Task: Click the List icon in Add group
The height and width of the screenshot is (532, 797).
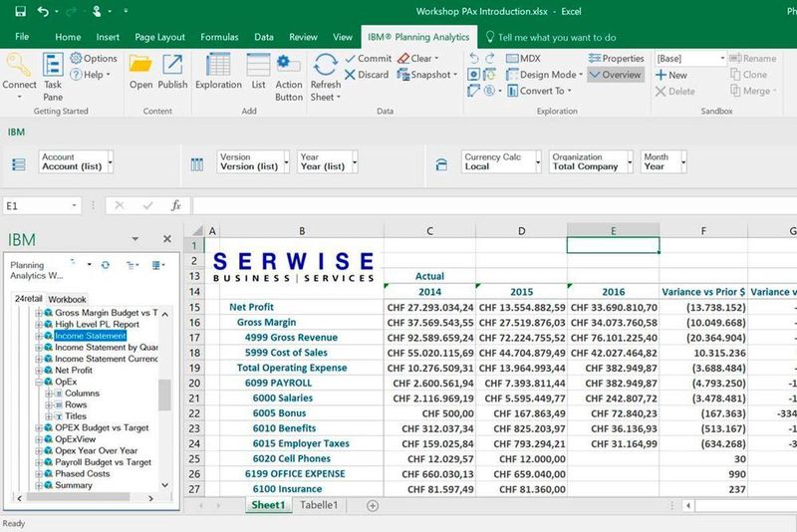Action: [x=258, y=65]
